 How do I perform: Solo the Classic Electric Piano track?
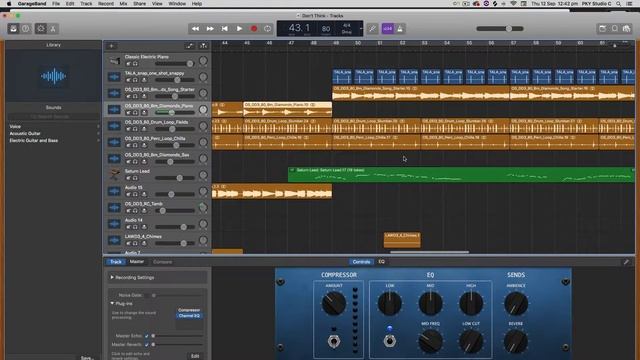click(x=136, y=64)
